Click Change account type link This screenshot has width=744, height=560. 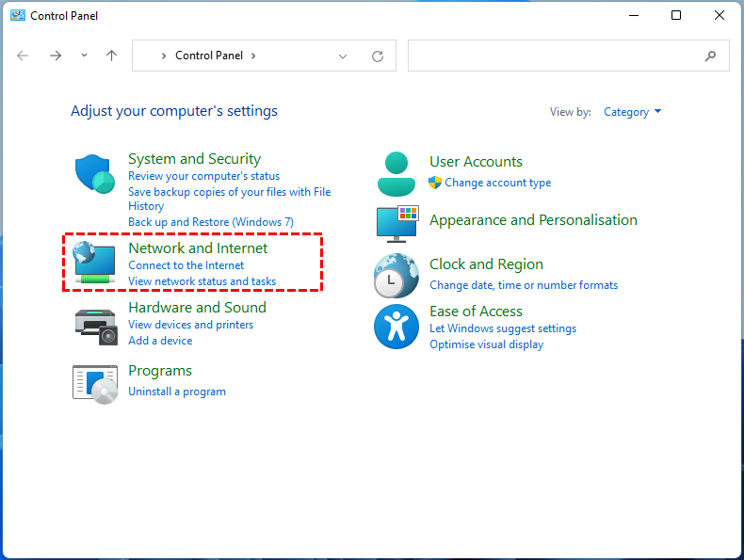(x=498, y=183)
